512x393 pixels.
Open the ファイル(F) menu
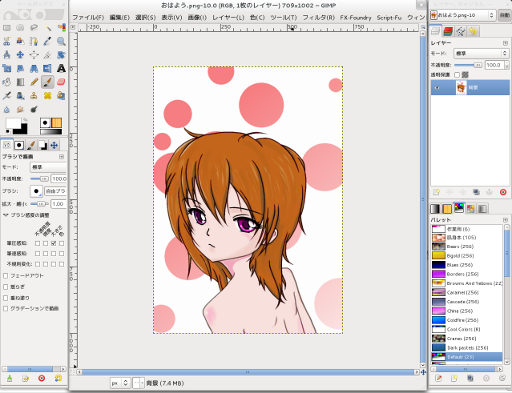tap(88, 17)
